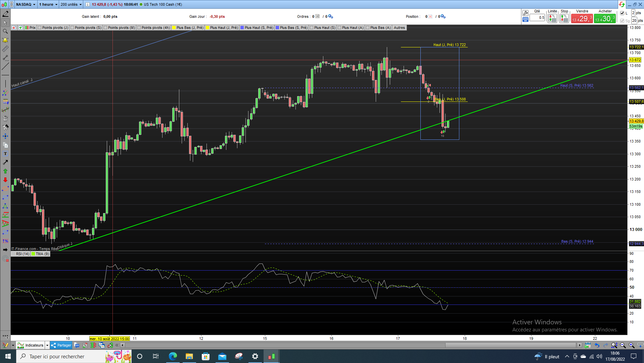The image size is (644, 363).
Task: Expand the drawing tools dropdown arrow at bottom-left
Action: pos(13,345)
